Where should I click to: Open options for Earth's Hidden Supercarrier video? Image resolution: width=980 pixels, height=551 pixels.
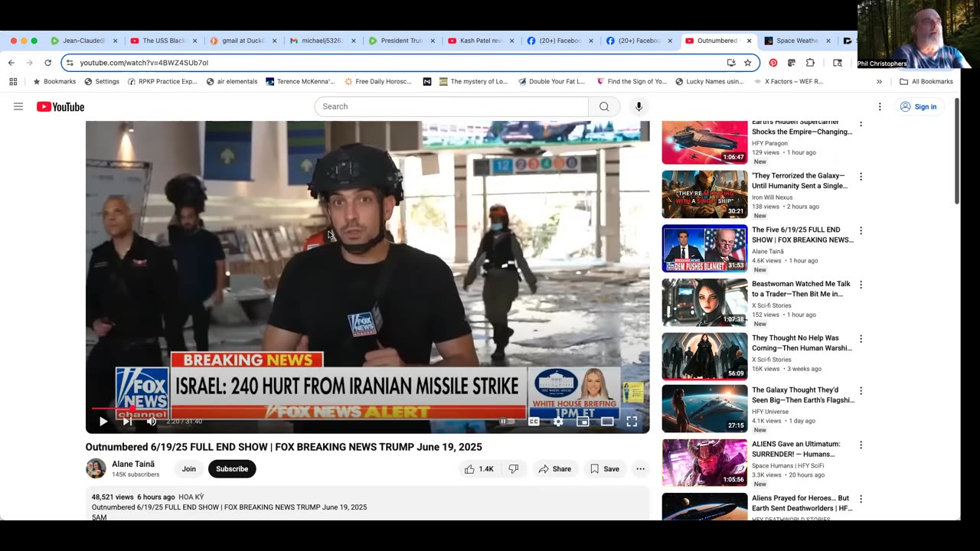861,123
